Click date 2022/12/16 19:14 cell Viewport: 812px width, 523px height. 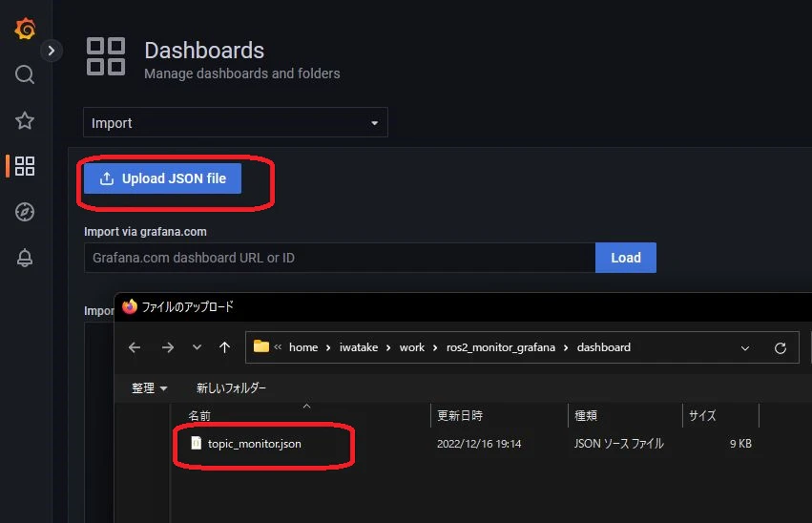click(x=479, y=444)
